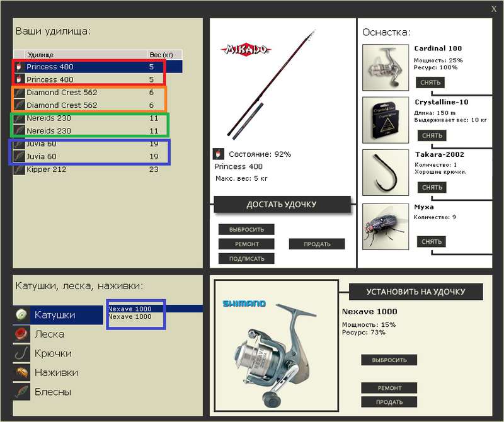
Task: Click the Леска label
Action: tap(49, 334)
